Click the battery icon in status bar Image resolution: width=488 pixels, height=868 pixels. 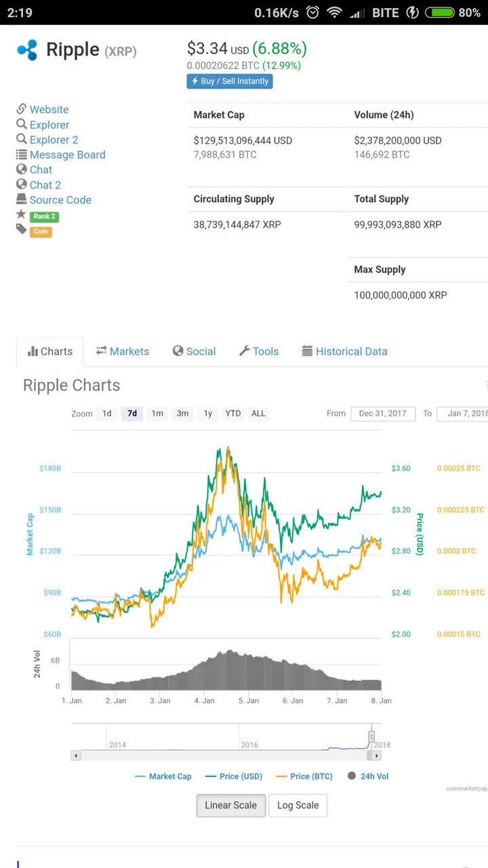[x=439, y=12]
